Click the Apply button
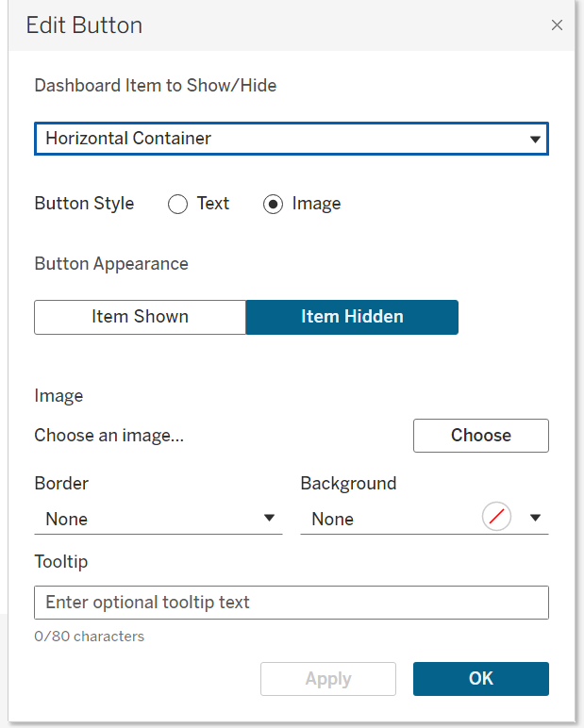This screenshot has height=728, width=584. coord(328,679)
